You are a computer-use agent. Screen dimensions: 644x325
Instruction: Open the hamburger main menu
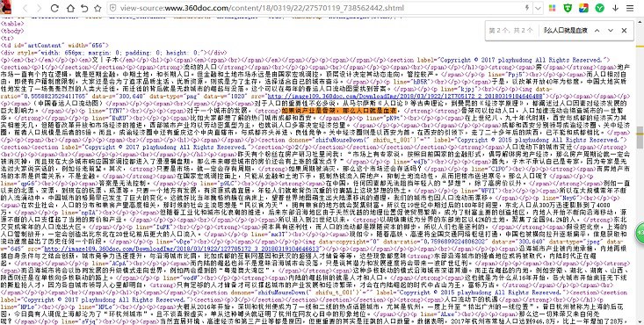tap(630, 8)
